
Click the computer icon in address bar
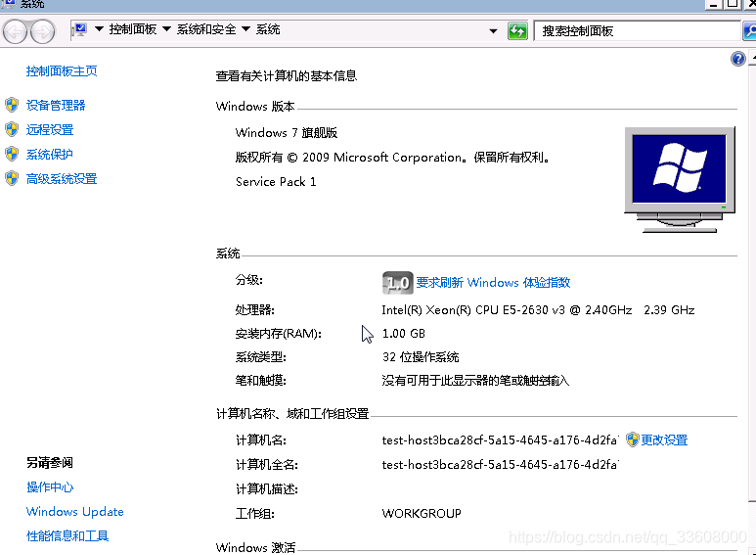click(79, 30)
